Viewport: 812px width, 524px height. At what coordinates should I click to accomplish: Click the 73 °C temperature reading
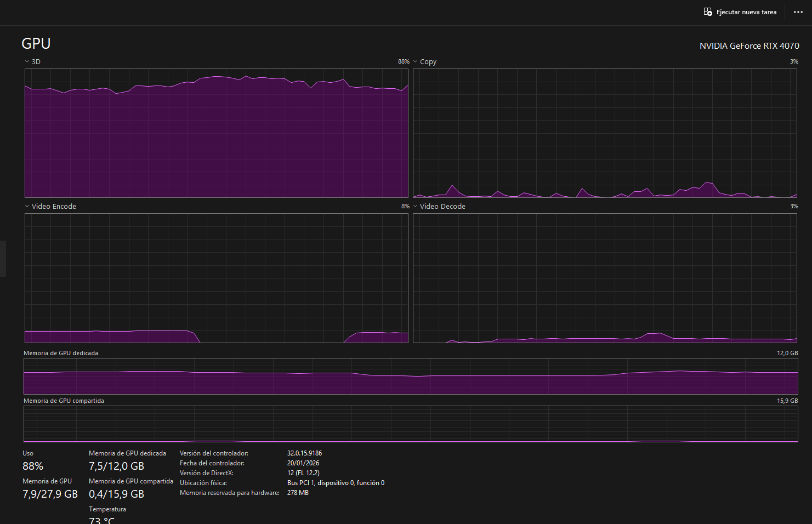(x=101, y=520)
